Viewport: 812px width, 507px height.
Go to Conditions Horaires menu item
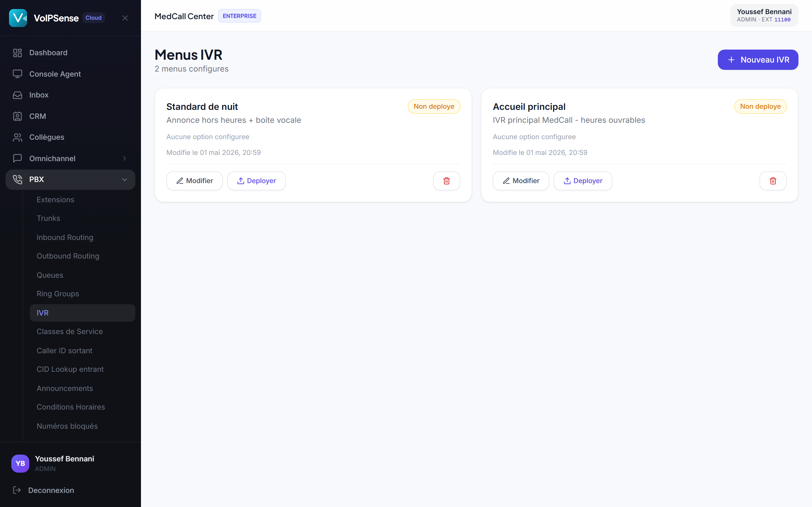tap(70, 407)
